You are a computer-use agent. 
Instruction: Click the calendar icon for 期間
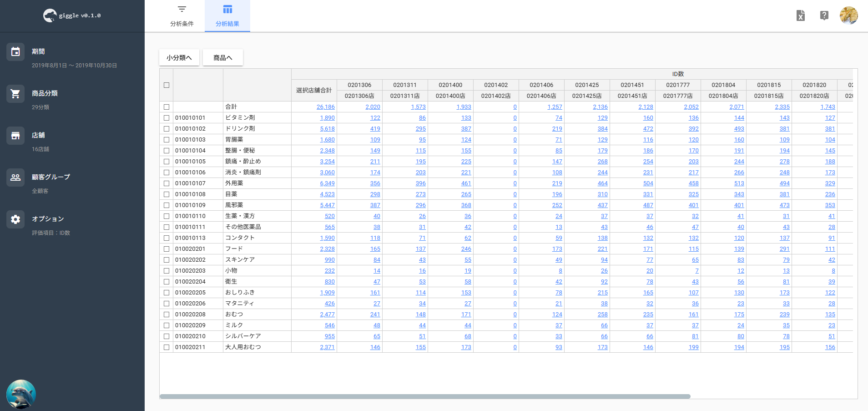(x=15, y=52)
